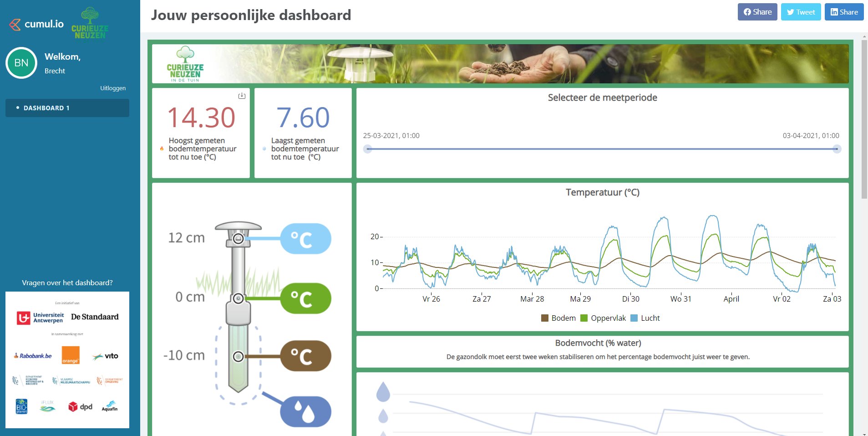Select the blue air temperature °C icon at 12 cm
The image size is (868, 436).
tap(306, 237)
